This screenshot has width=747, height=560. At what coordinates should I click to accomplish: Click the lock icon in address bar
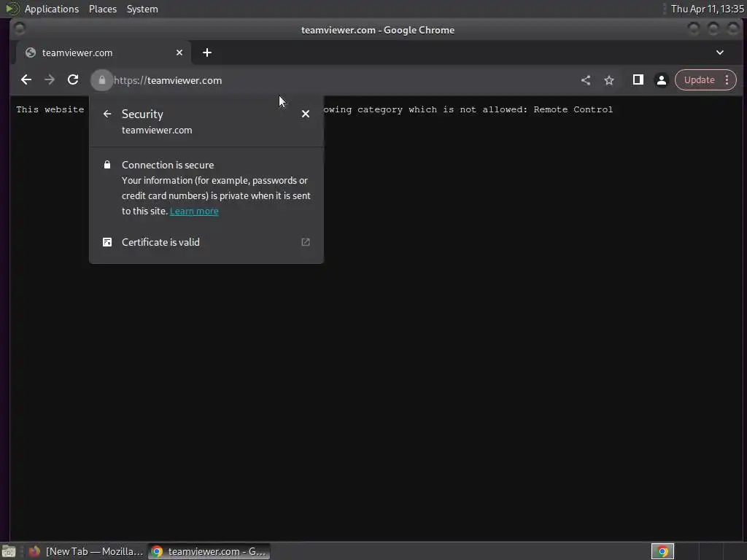[x=101, y=80]
